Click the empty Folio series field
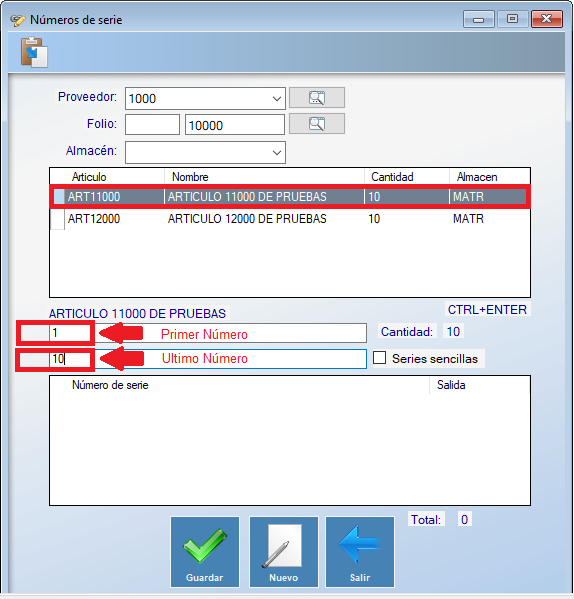Screen dimensions: 574x599 (152, 125)
